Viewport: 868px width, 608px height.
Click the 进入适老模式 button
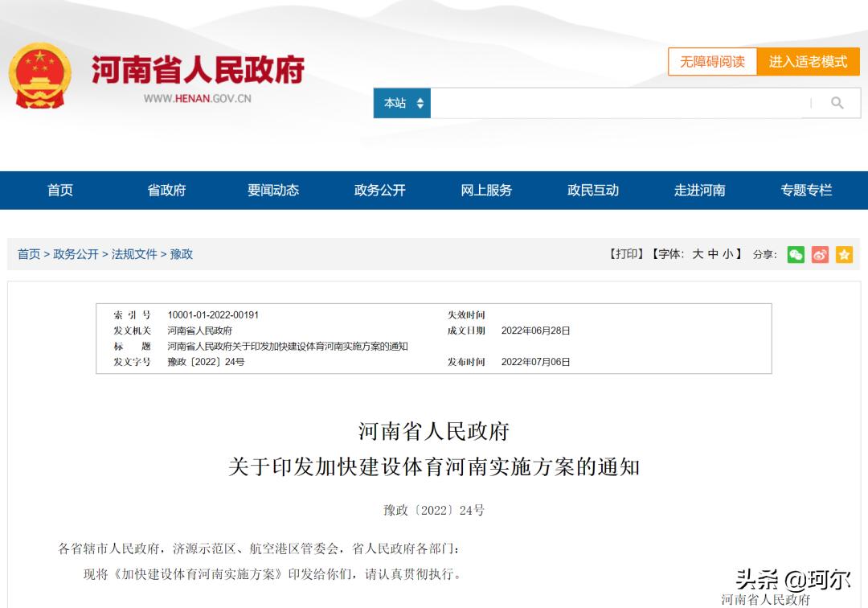click(x=808, y=61)
